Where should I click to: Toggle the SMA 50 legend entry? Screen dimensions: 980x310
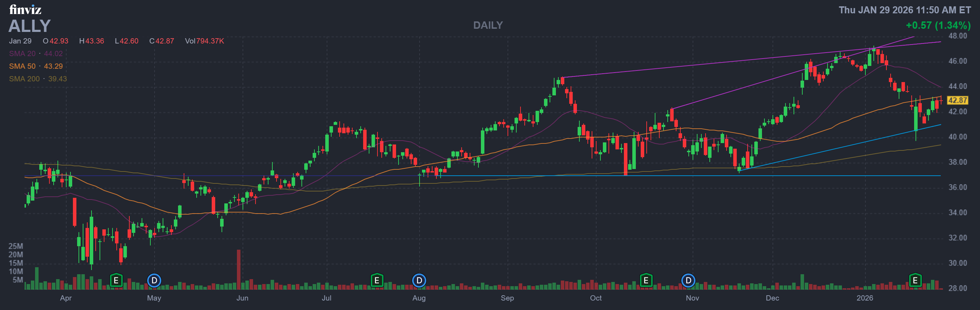tap(36, 66)
